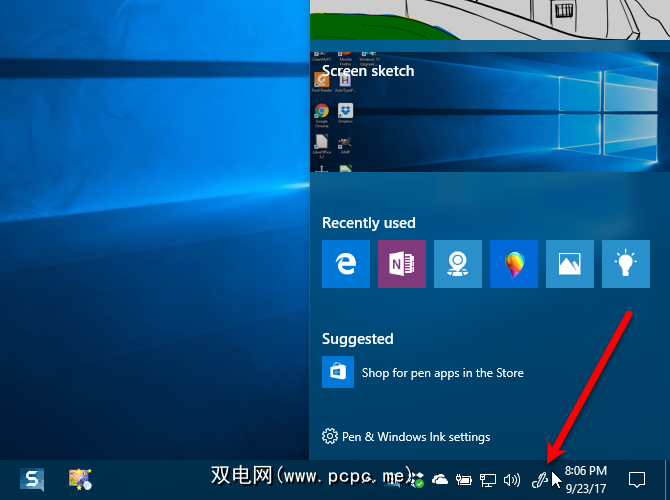Open Microsoft Edge from Recently used

tap(346, 264)
